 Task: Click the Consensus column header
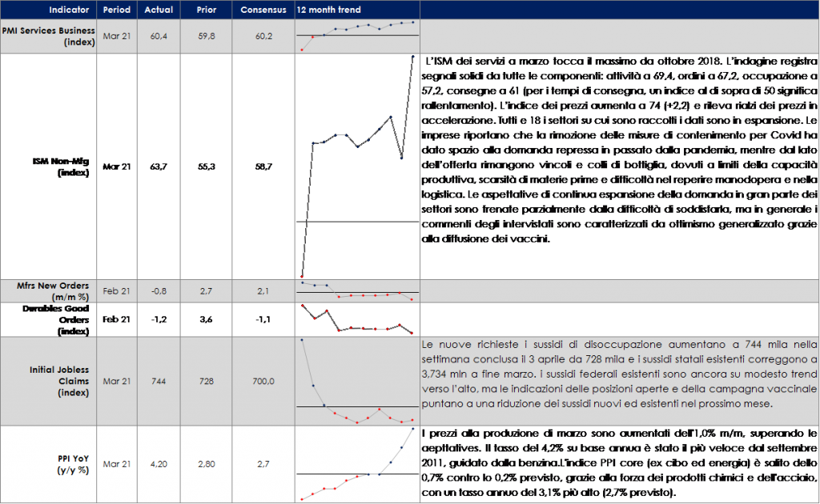click(263, 10)
